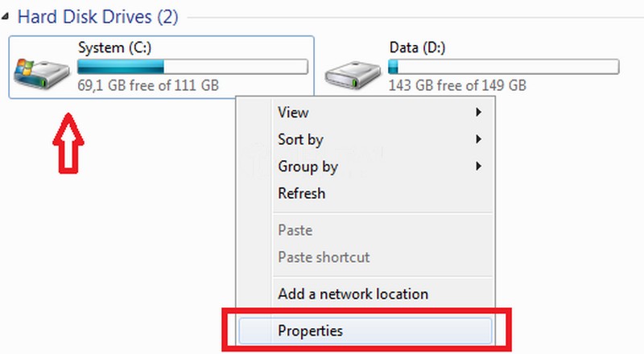
Task: Click the arrow beside Sort by
Action: 479,139
